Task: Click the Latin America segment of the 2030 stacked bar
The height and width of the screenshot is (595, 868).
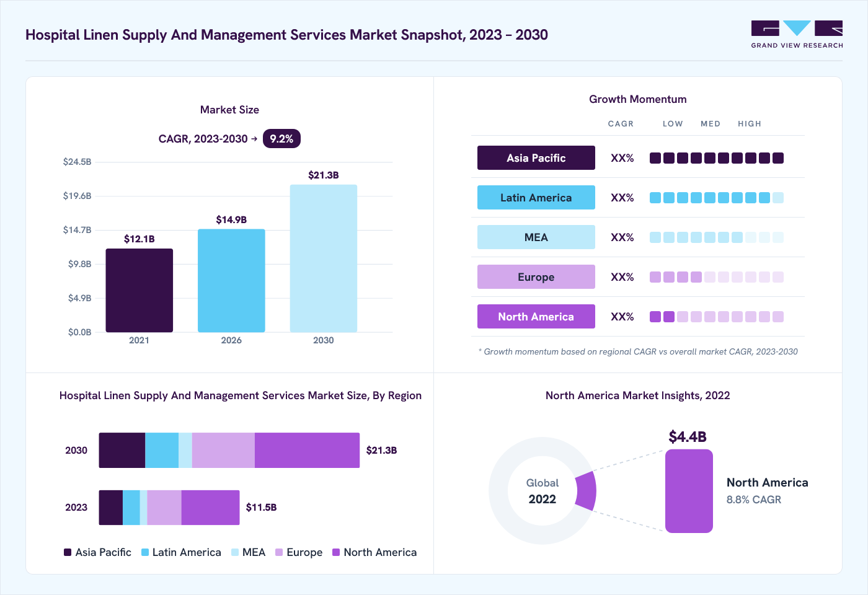Action: (x=162, y=450)
